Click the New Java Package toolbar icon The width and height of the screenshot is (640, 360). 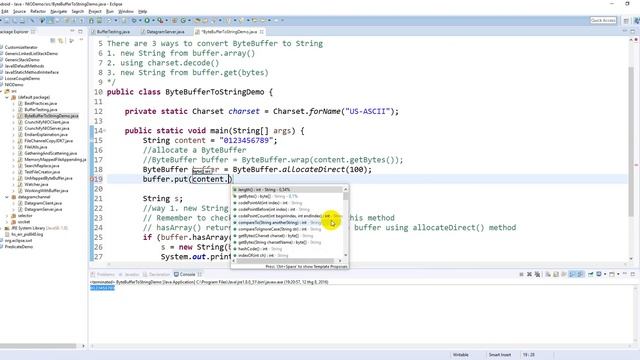tap(174, 20)
